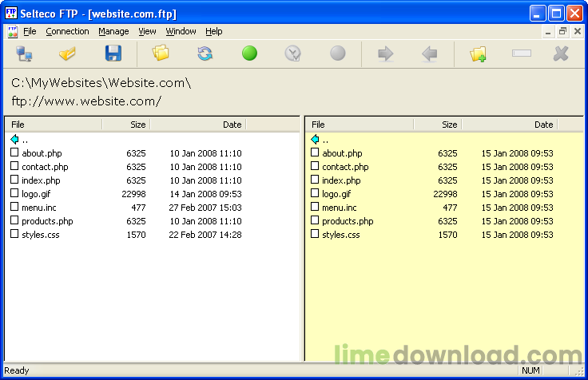
Task: Check about.php in the local pane
Action: 14,152
